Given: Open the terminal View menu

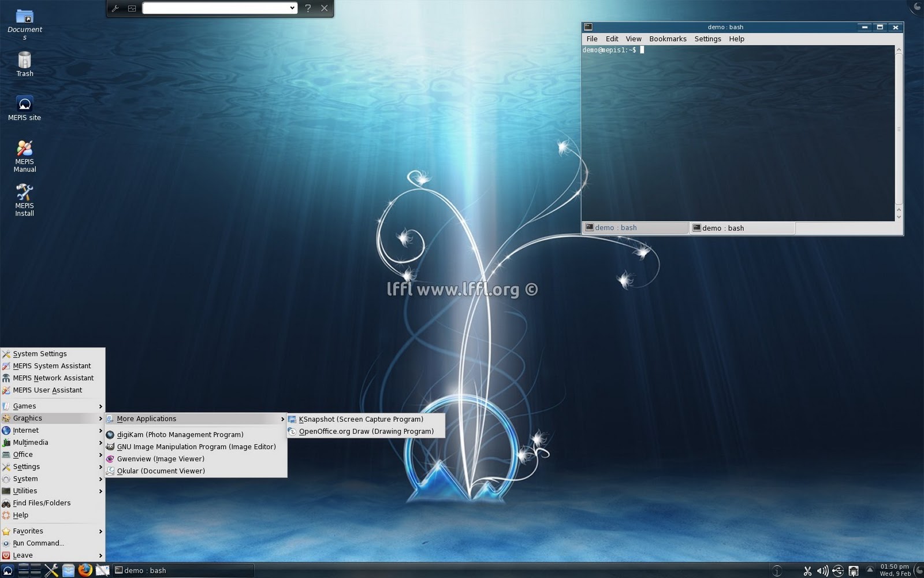Looking at the screenshot, I should [634, 39].
